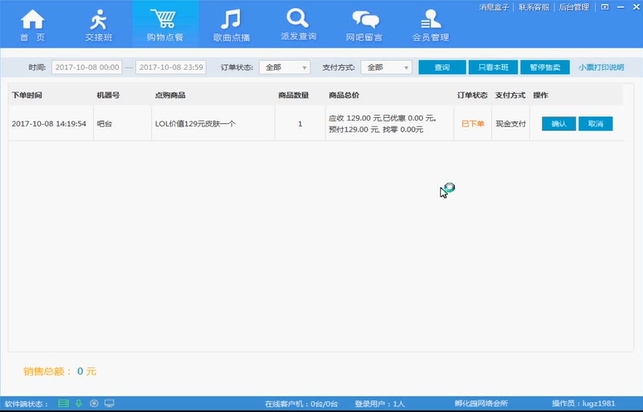Select the order time 2017-10-08 14:19:54
The image size is (643, 412).
pos(49,124)
